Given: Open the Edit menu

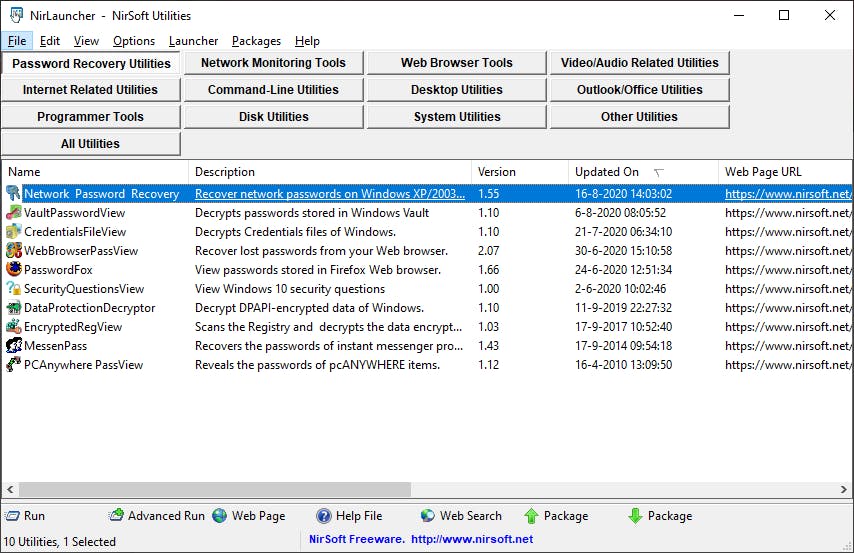Looking at the screenshot, I should click(50, 41).
